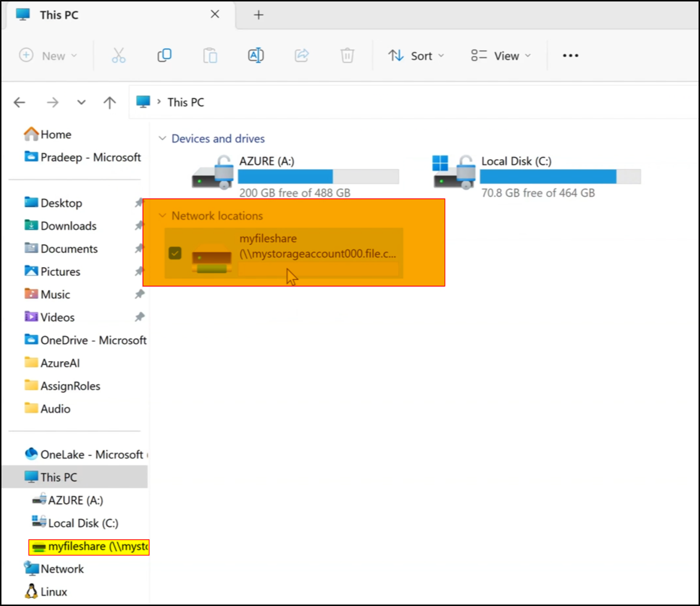700x606 pixels.
Task: Select Downloads in the sidebar
Action: pos(68,226)
